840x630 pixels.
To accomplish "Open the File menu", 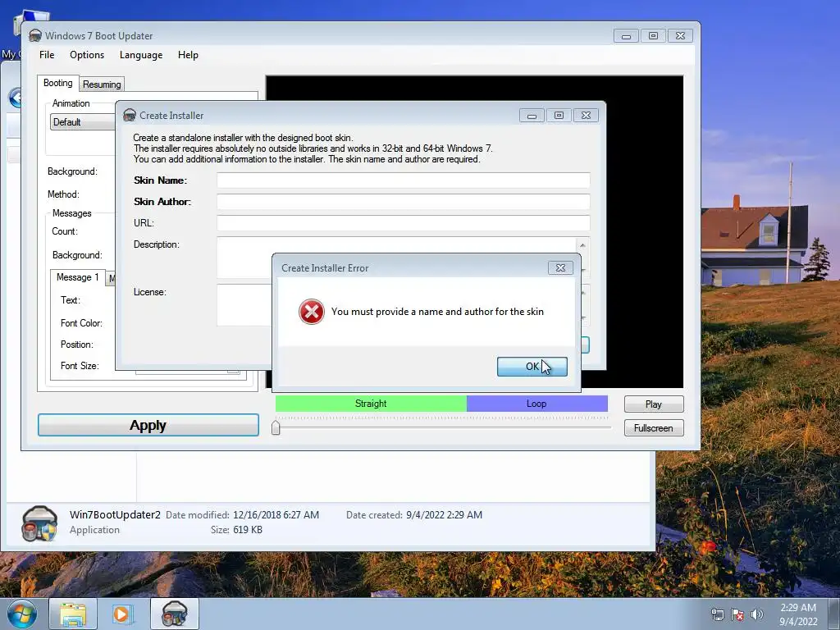I will click(x=47, y=55).
